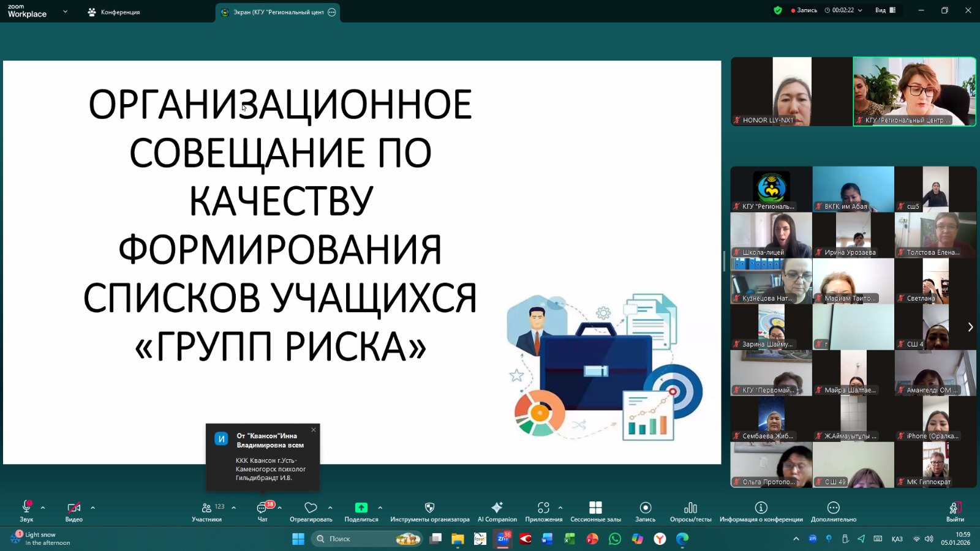Launch AI Companion sparkle icon
Viewport: 980px width, 551px height.
click(497, 511)
